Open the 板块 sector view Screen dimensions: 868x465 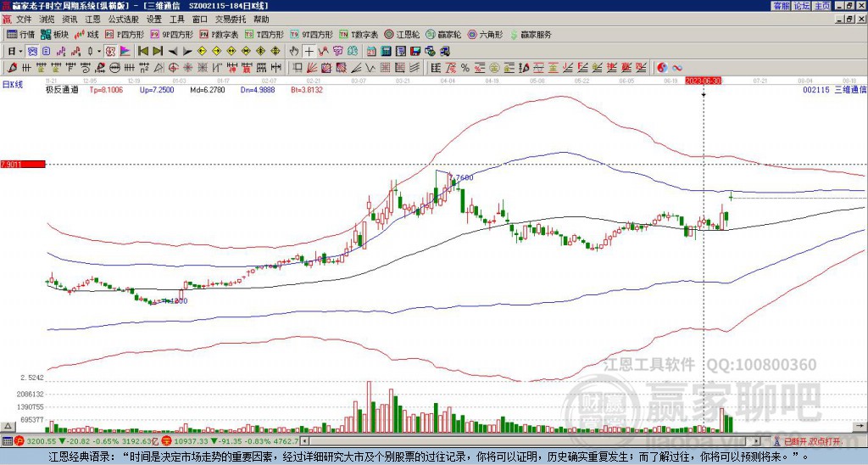click(x=54, y=34)
